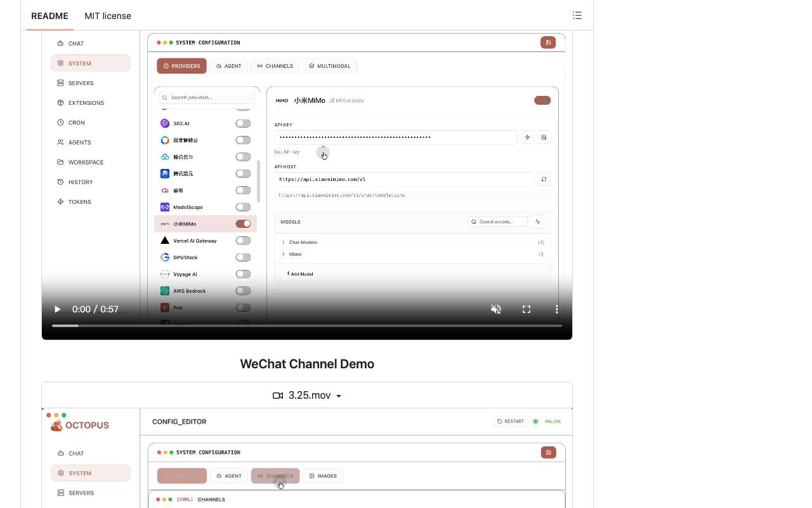Click the save icon in upper video header
Viewport: 812px width, 508px height.
pyautogui.click(x=548, y=43)
